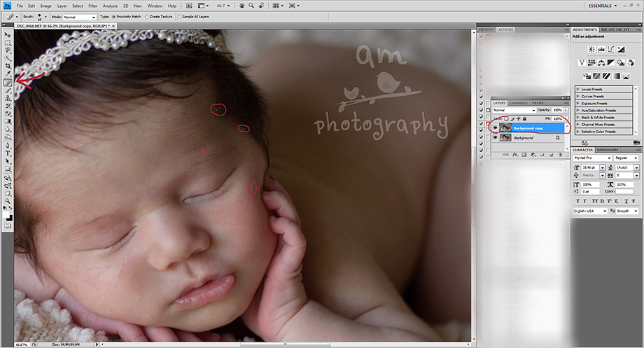Select the Hand tool in application bar
This screenshot has height=348, width=644.
(242, 6)
